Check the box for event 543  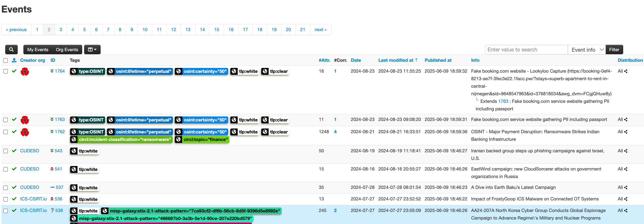click(5, 151)
